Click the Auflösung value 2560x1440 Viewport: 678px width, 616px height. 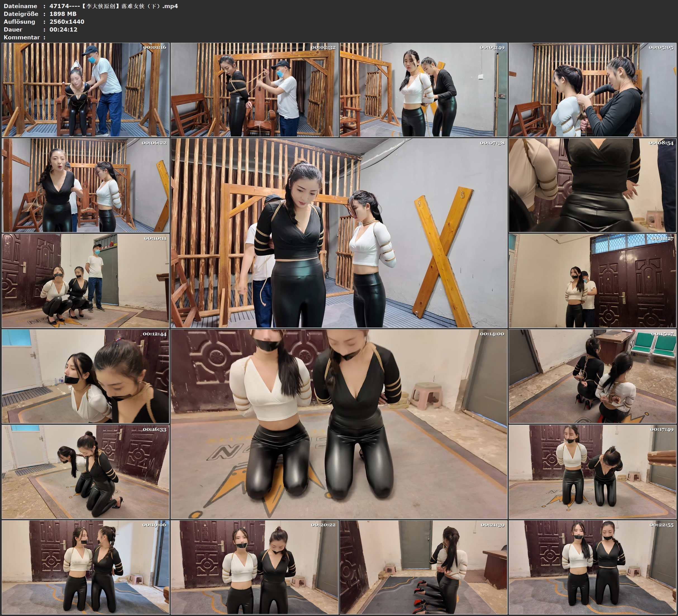(66, 22)
